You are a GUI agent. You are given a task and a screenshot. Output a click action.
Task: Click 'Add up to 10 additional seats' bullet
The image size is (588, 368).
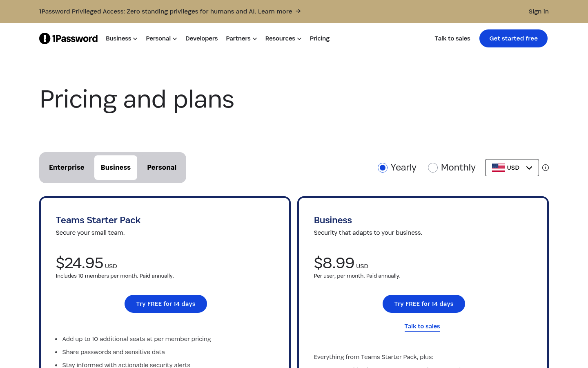pyautogui.click(x=137, y=339)
